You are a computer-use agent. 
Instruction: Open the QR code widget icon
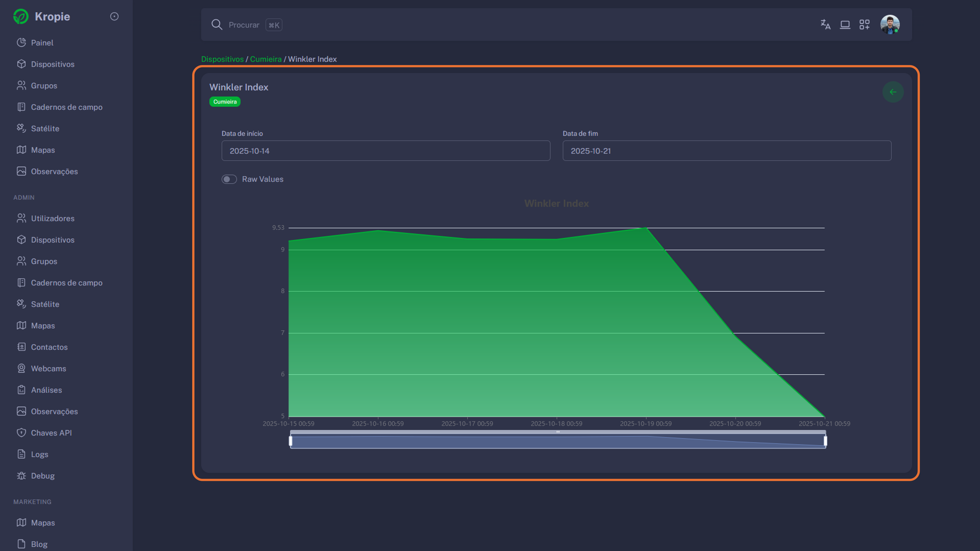pyautogui.click(x=864, y=24)
